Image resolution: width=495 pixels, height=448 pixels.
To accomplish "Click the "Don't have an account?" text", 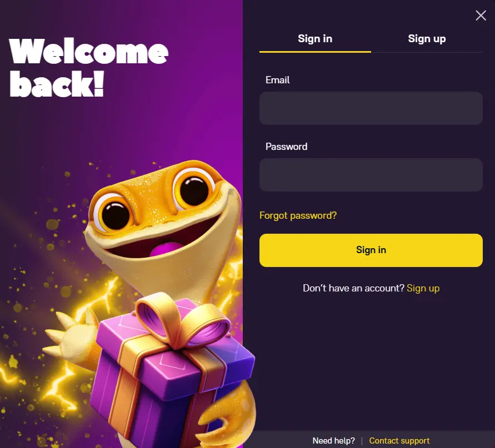I will 353,288.
